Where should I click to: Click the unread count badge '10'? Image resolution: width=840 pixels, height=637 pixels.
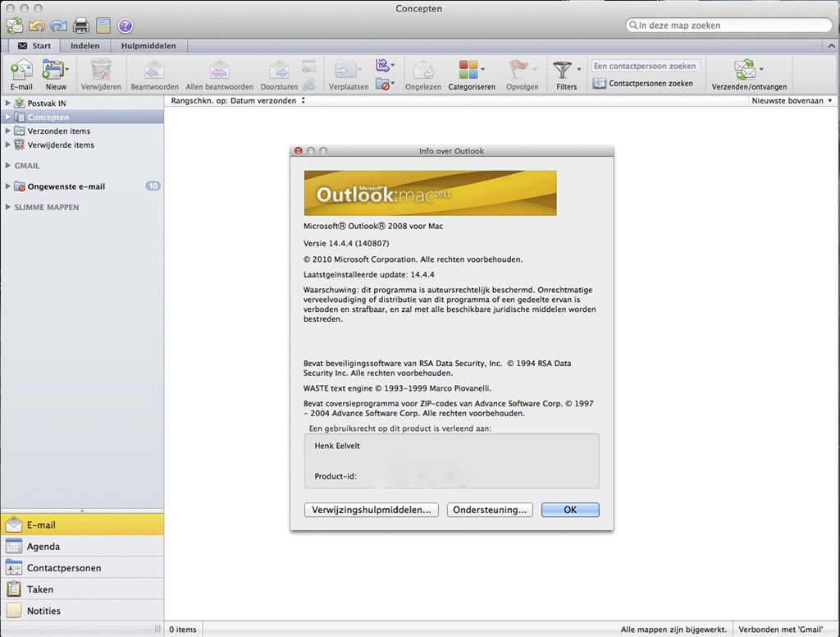[153, 186]
